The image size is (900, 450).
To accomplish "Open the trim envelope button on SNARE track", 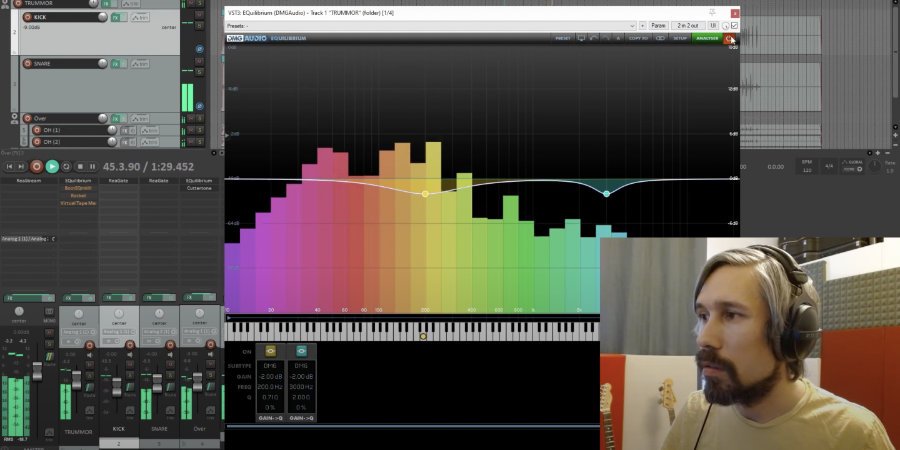I will tap(139, 64).
